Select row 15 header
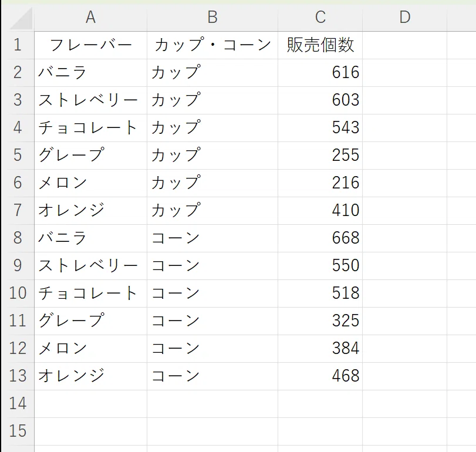Viewport: 476px width, 452px height. click(18, 431)
